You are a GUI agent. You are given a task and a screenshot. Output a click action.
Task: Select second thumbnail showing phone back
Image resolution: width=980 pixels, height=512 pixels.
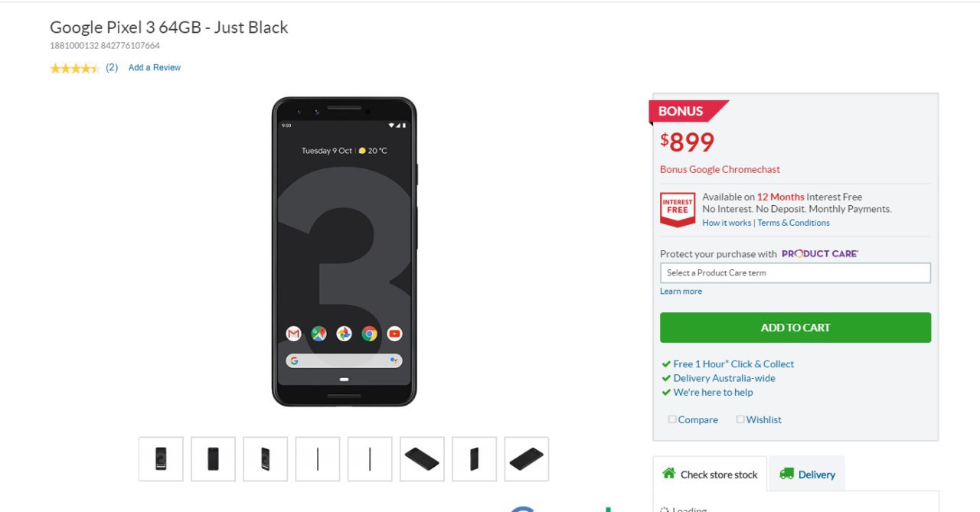[x=213, y=459]
